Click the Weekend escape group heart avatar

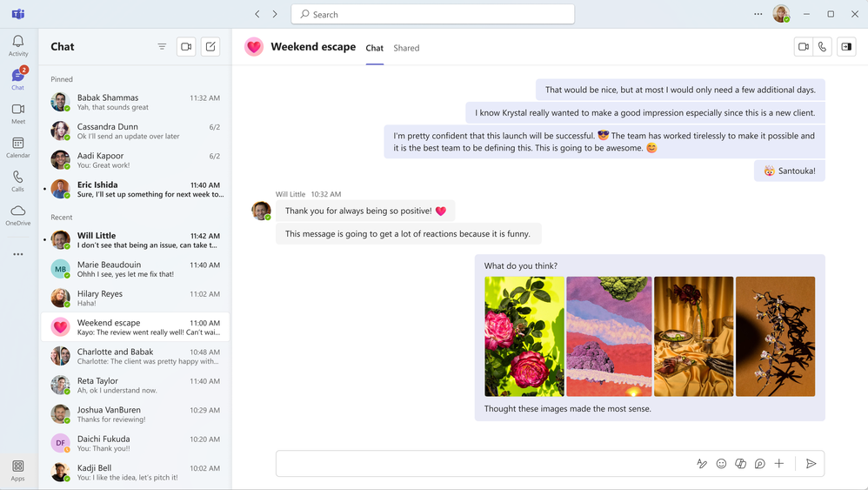(254, 47)
